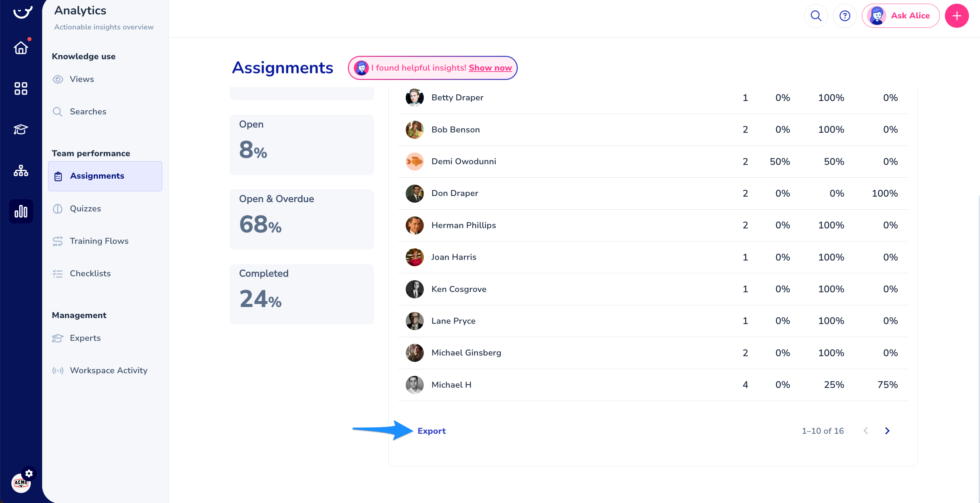This screenshot has height=503, width=980.
Task: Click the Ask Alice button
Action: (x=900, y=16)
